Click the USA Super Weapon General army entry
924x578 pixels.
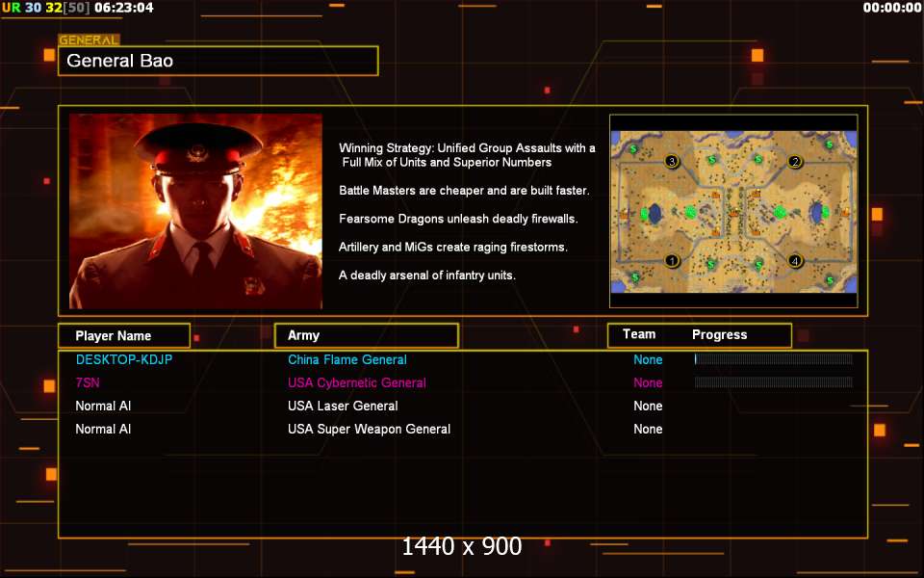(x=369, y=429)
